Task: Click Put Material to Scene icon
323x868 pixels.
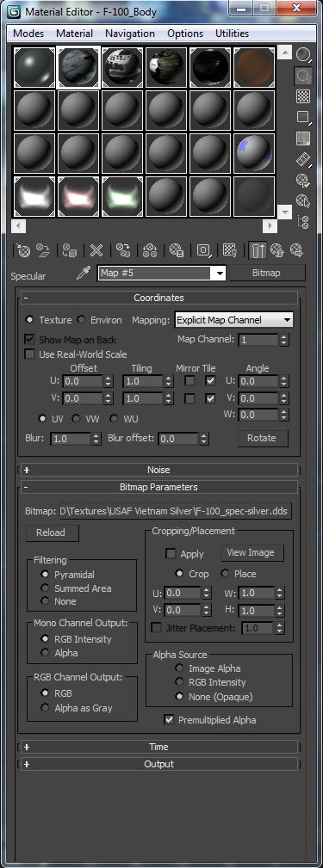Action: tap(43, 251)
